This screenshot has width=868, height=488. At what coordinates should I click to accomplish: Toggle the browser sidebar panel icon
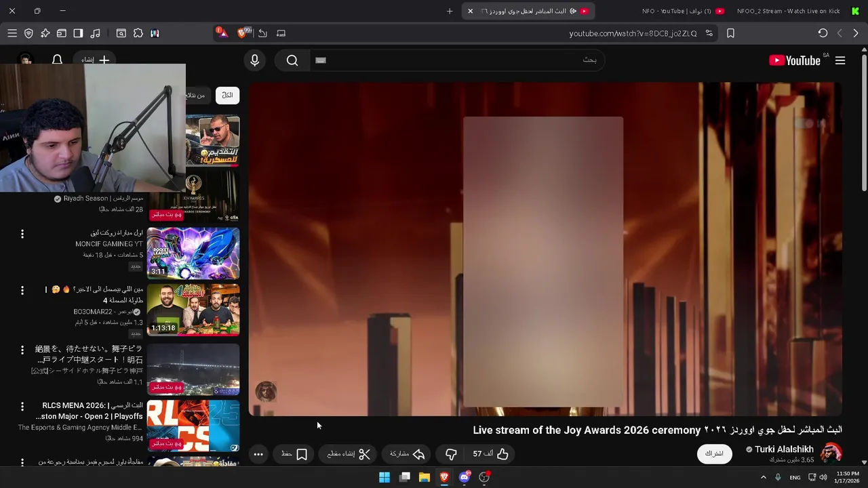point(78,33)
